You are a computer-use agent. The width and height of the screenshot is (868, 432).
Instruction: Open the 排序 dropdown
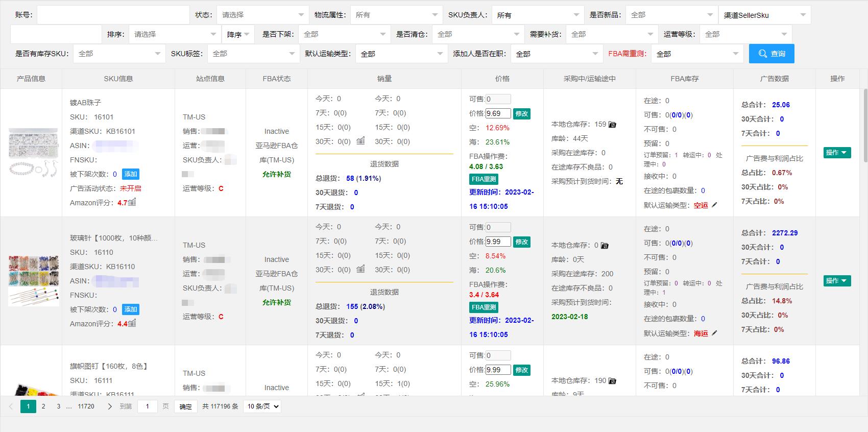[x=175, y=34]
